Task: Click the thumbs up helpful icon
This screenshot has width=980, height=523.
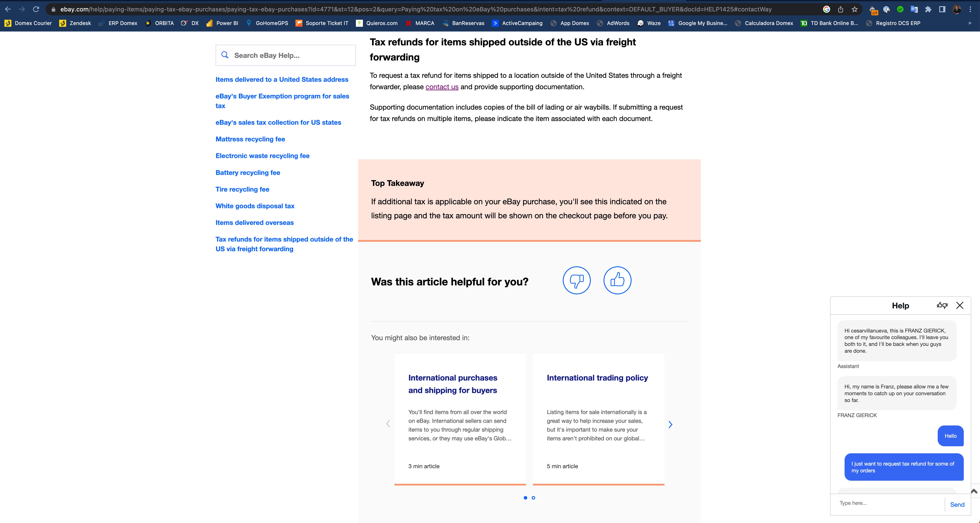Action: pos(617,280)
